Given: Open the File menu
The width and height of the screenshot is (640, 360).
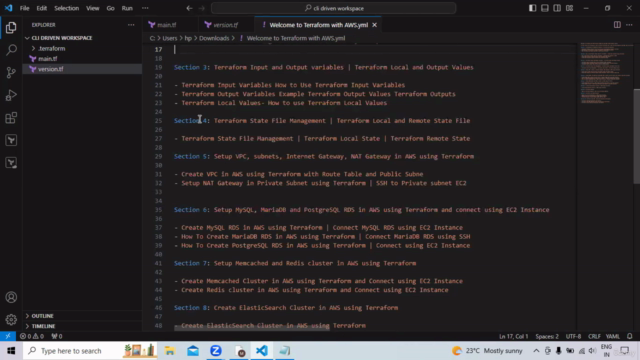Looking at the screenshot, I should [24, 8].
